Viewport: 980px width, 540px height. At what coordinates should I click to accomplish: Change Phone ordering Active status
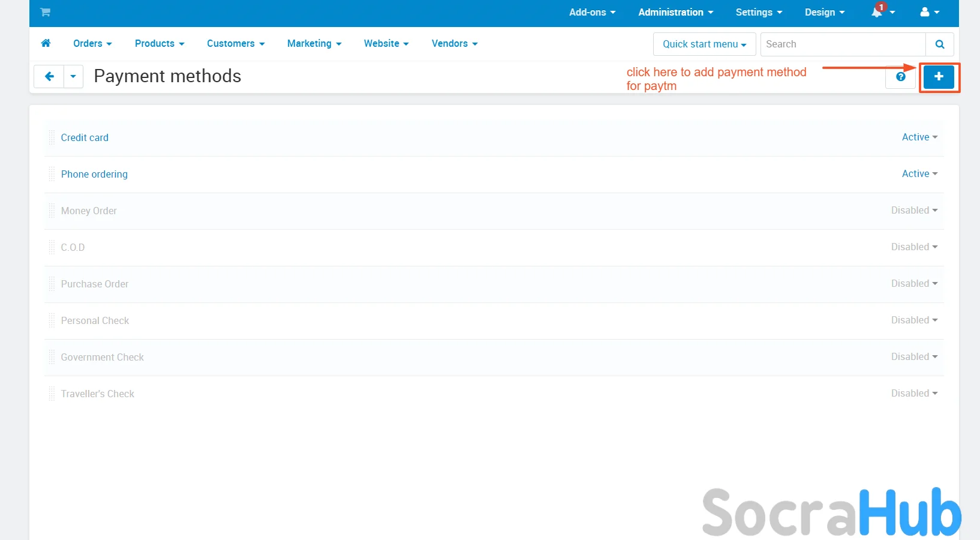[919, 174]
